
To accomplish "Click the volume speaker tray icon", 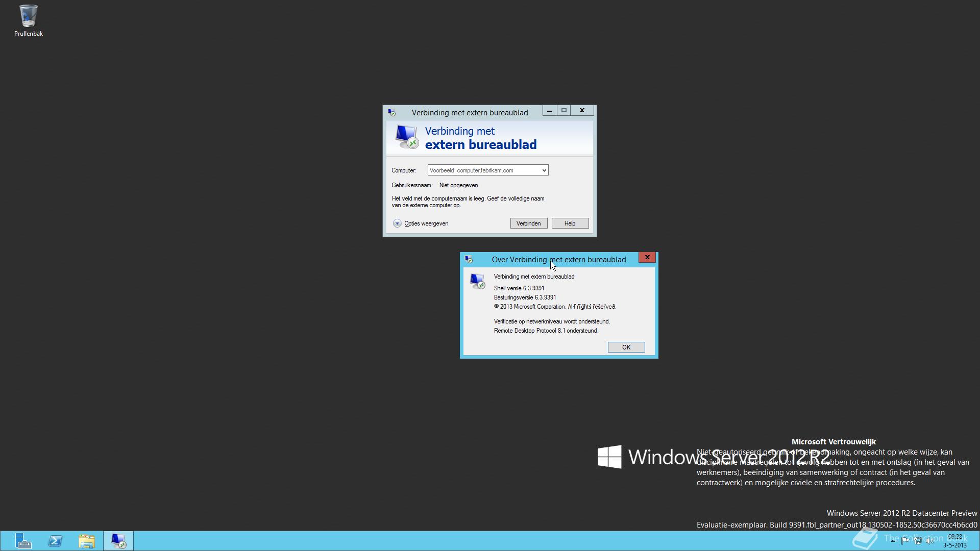I will coord(929,541).
